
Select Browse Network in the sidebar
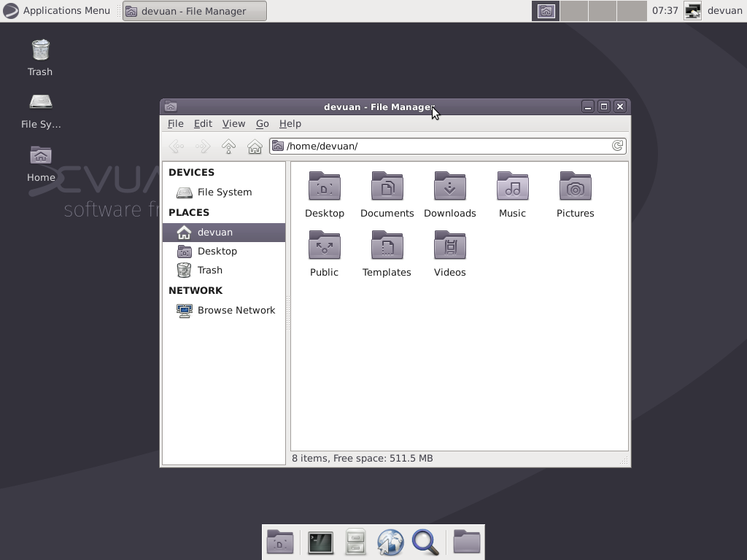pyautogui.click(x=236, y=310)
